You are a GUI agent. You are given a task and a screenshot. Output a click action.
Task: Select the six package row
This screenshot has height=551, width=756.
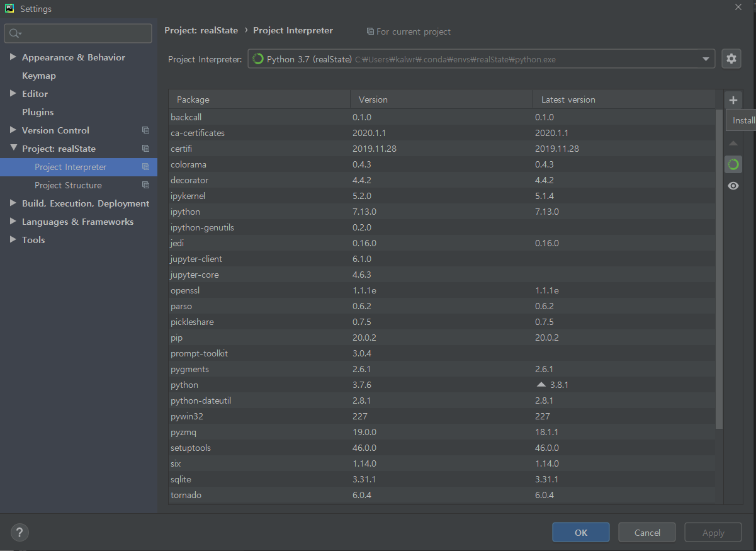(x=442, y=463)
